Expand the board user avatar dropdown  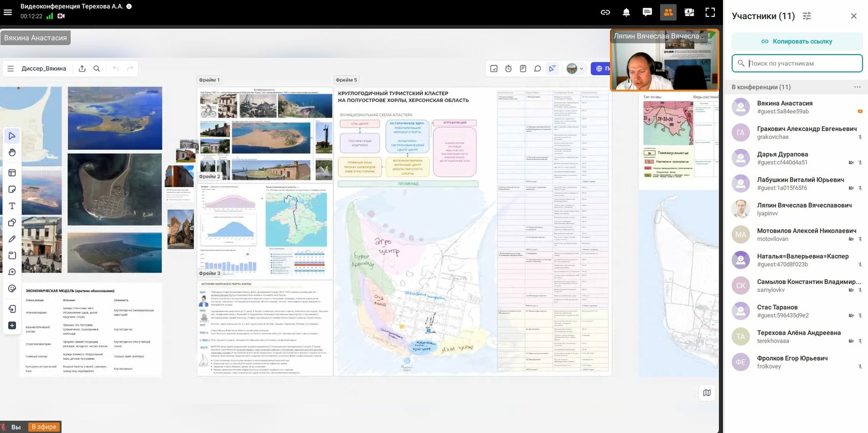coord(575,69)
